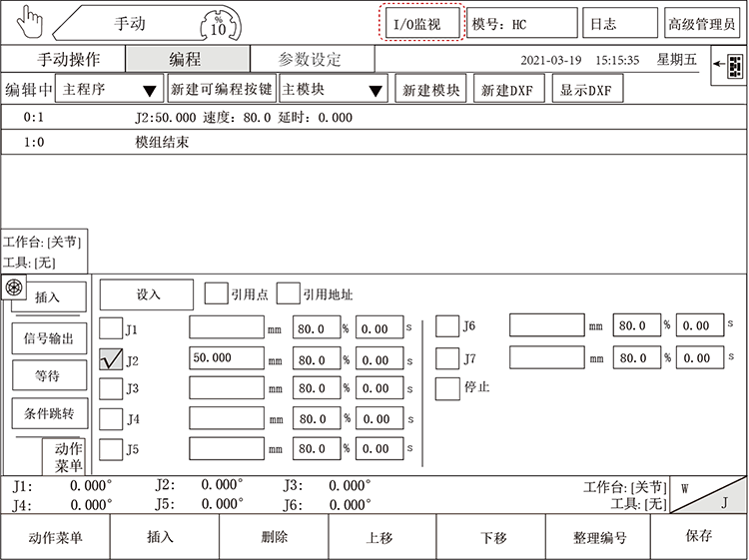Screen dimensions: 749x560
Task: Click the gear wheel icon beside 插入
Action: pyautogui.click(x=13, y=287)
